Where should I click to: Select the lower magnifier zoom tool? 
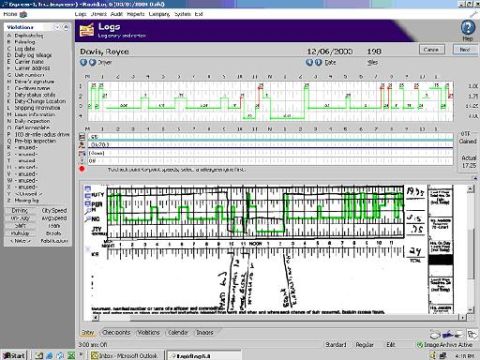pos(88,219)
